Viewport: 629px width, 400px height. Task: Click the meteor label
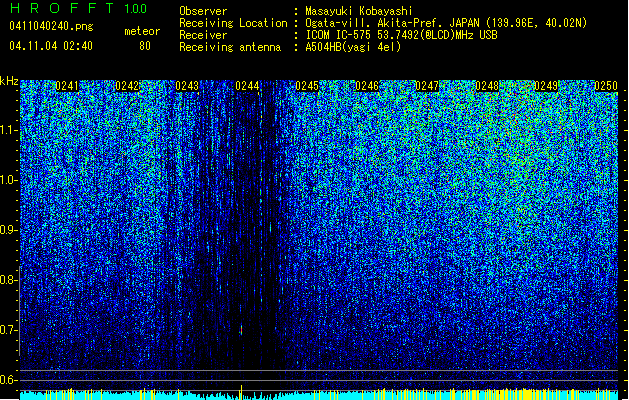142,31
